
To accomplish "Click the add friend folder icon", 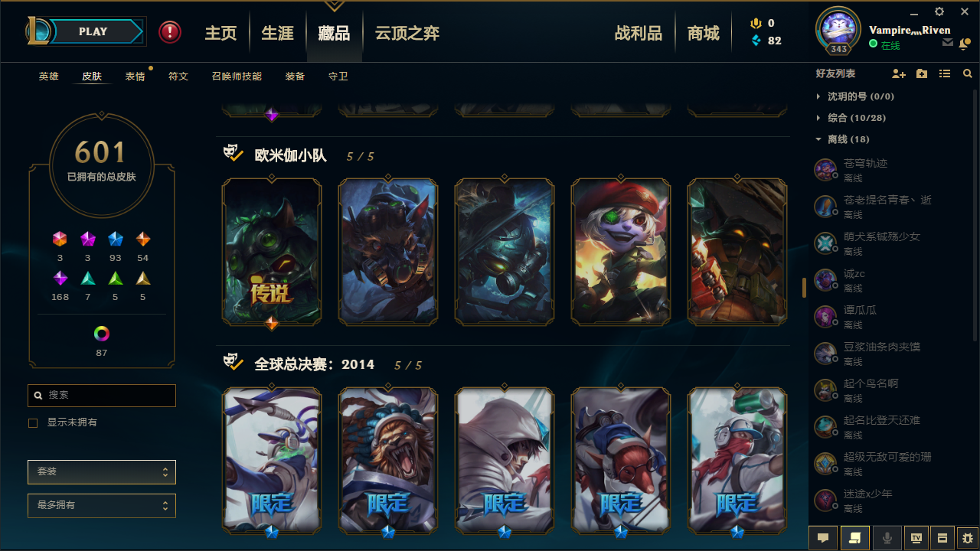I will pyautogui.click(x=922, y=73).
